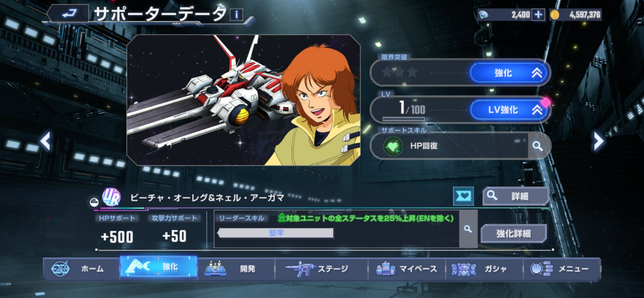The image size is (644, 298).
Task: Open the info icon beside サポーターデータ
Action: [236, 15]
